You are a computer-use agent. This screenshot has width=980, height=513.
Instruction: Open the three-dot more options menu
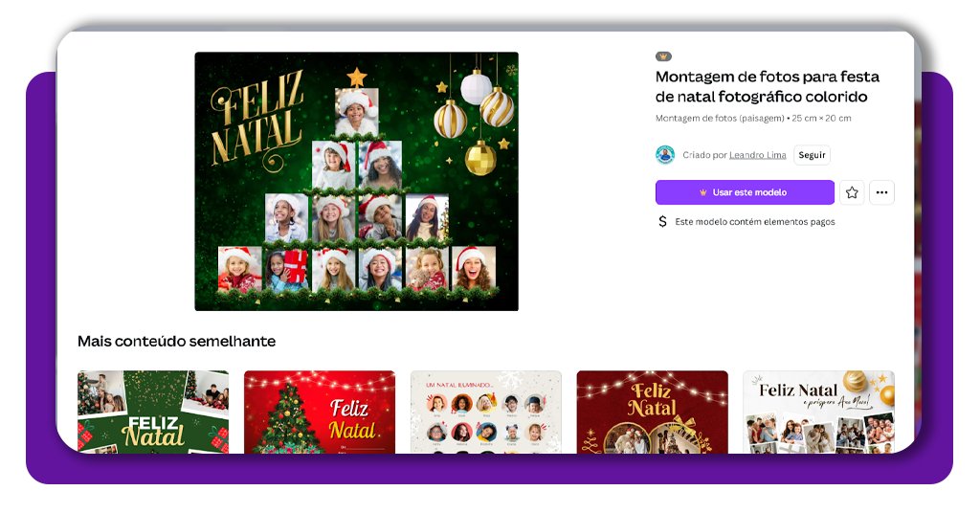click(881, 192)
